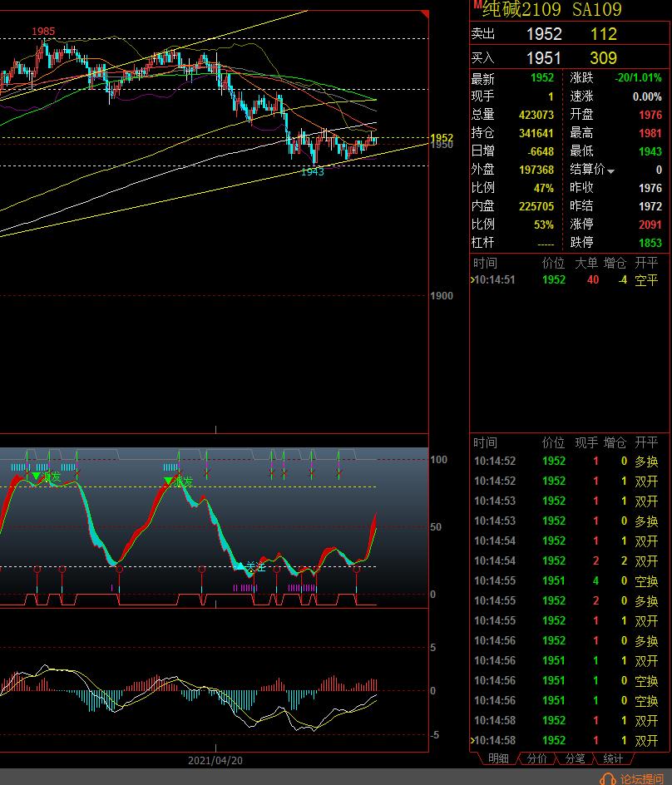Select the 持仓 value 341641
Image resolution: width=672 pixels, height=785 pixels.
[536, 133]
